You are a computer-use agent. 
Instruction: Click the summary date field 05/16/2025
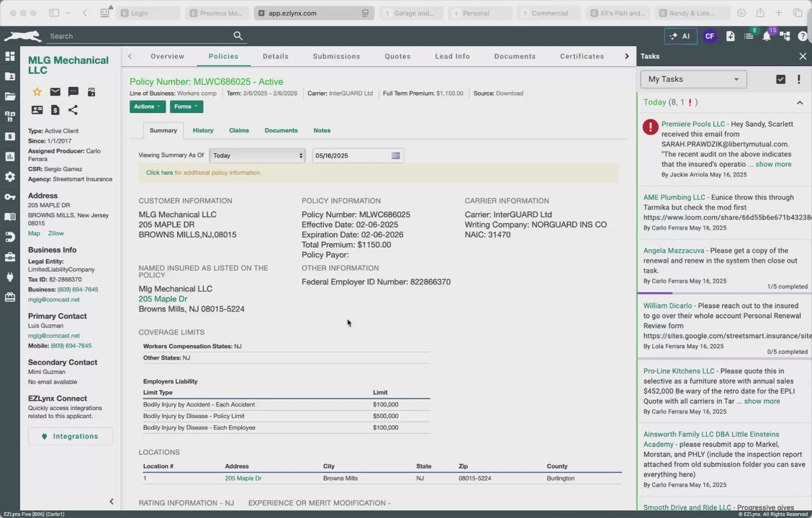(358, 156)
